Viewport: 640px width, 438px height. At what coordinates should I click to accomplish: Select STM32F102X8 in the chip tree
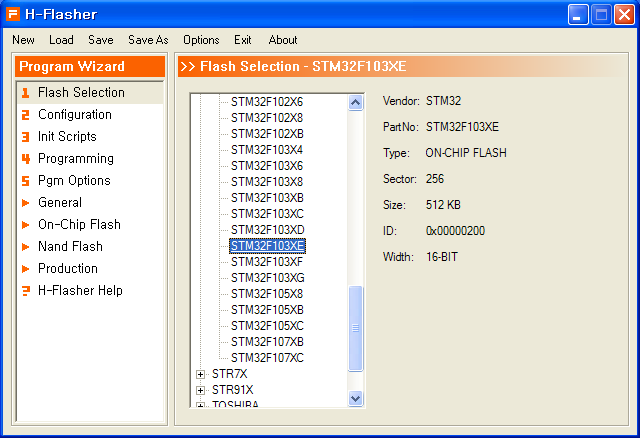[x=267, y=118]
